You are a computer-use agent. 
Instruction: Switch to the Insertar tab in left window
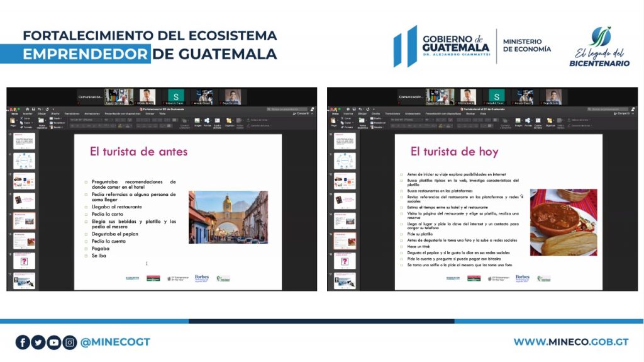pyautogui.click(x=26, y=114)
